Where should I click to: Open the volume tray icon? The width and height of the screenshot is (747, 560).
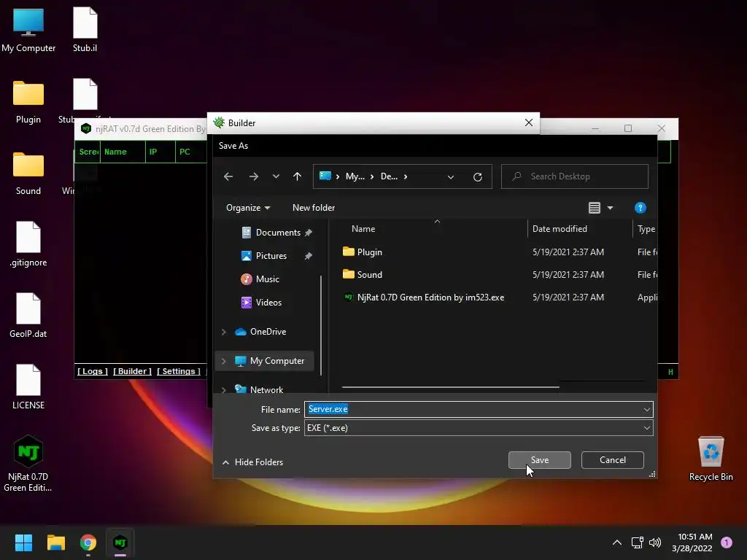[655, 542]
